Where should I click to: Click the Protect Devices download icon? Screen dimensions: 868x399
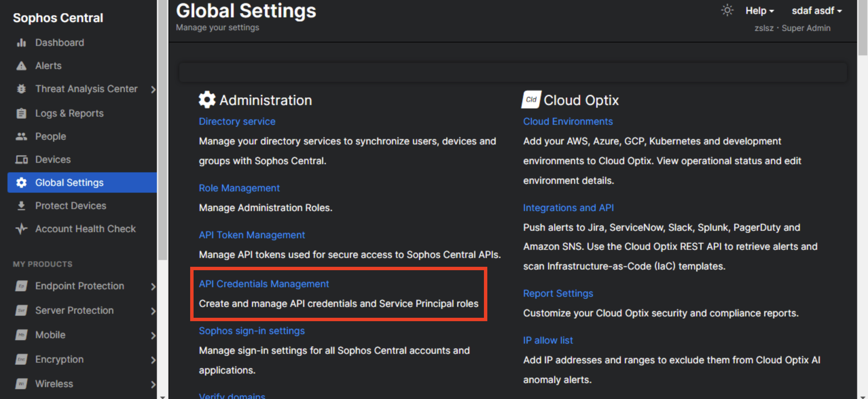pyautogui.click(x=21, y=206)
